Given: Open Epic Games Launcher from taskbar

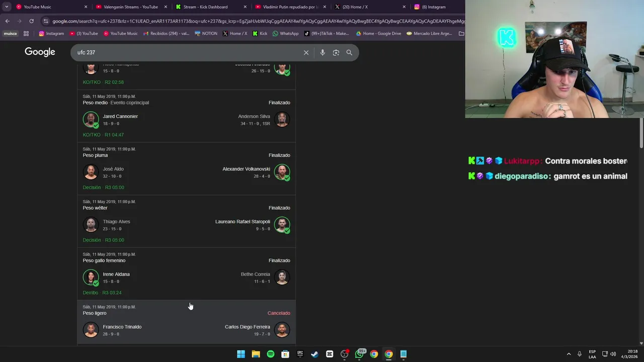Looking at the screenshot, I should click(x=300, y=354).
